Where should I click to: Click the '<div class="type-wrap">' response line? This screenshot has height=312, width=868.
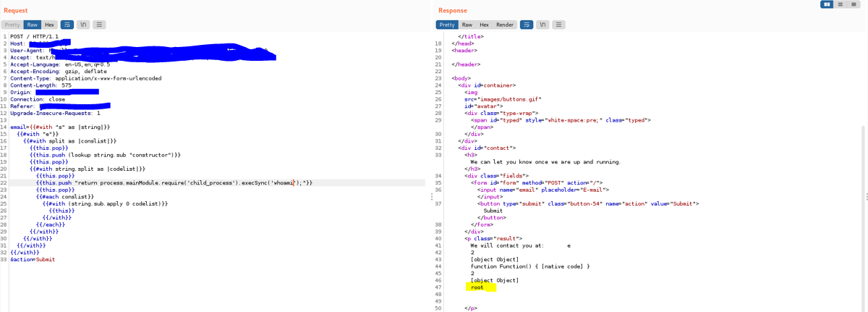[x=502, y=113]
